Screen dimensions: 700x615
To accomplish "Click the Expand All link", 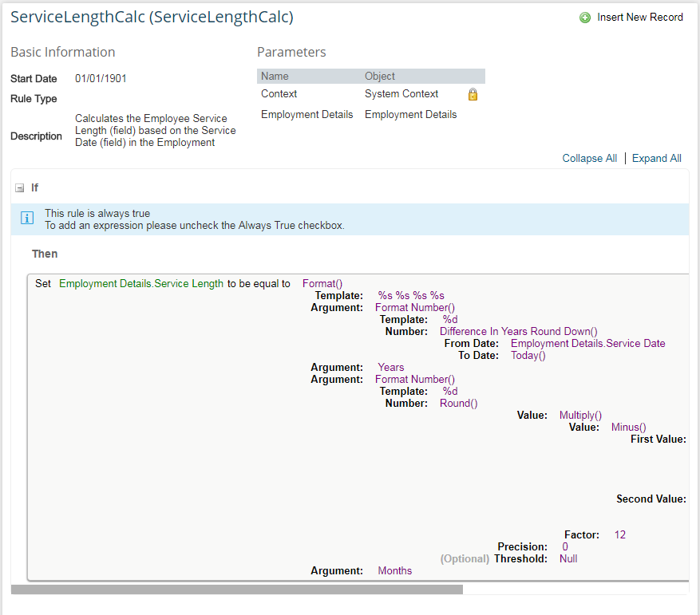I will 656,159.
